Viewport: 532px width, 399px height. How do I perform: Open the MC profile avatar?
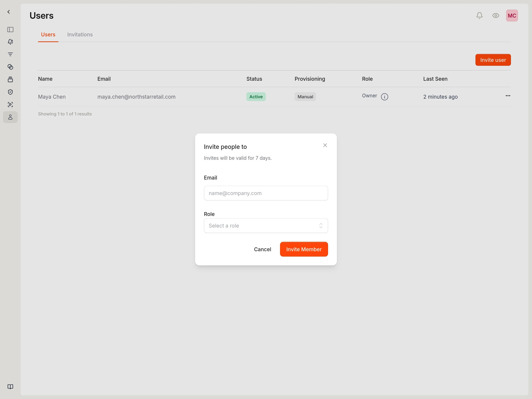[x=512, y=16]
